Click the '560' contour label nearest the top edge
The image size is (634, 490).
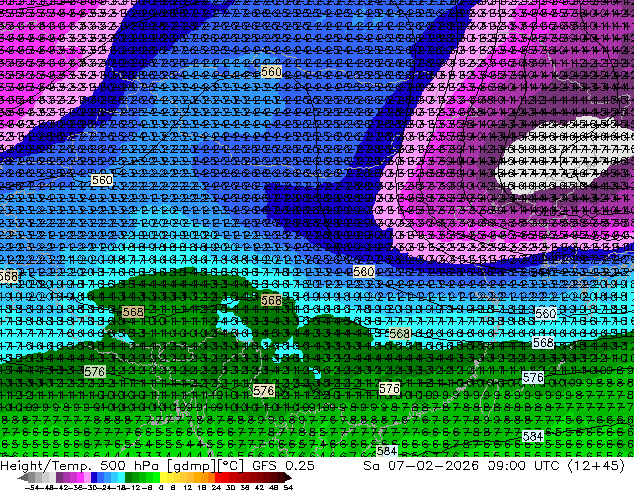pos(271,72)
